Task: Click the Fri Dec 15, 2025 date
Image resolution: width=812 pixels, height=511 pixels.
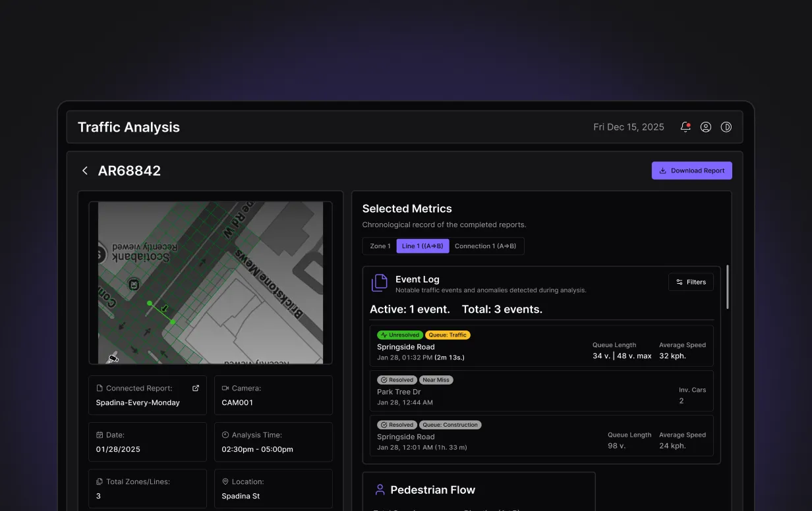Action: click(629, 127)
